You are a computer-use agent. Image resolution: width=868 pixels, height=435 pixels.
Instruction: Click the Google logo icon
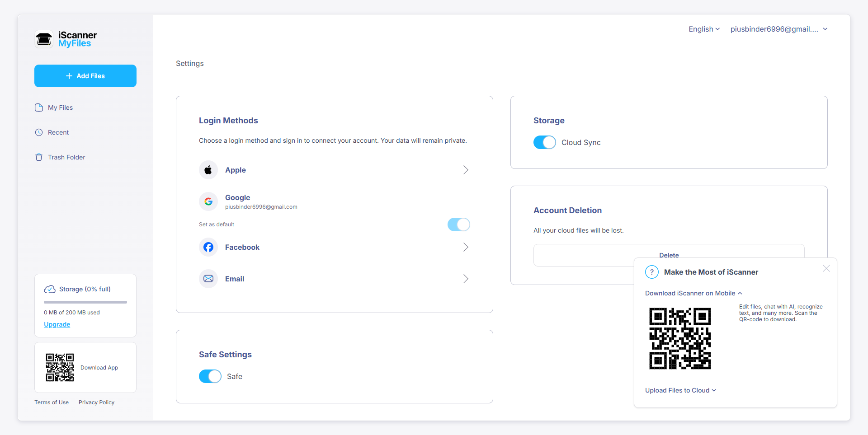[208, 201]
